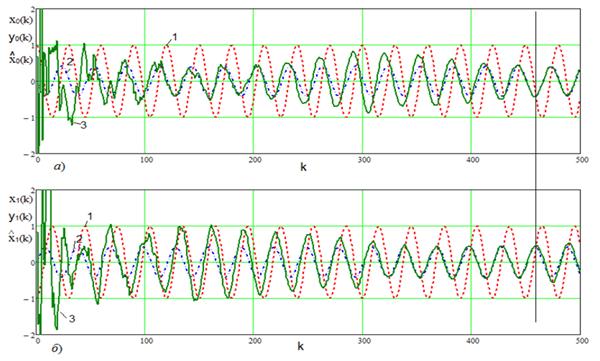Click curve annotation 1 in the top chart

[x=174, y=37]
